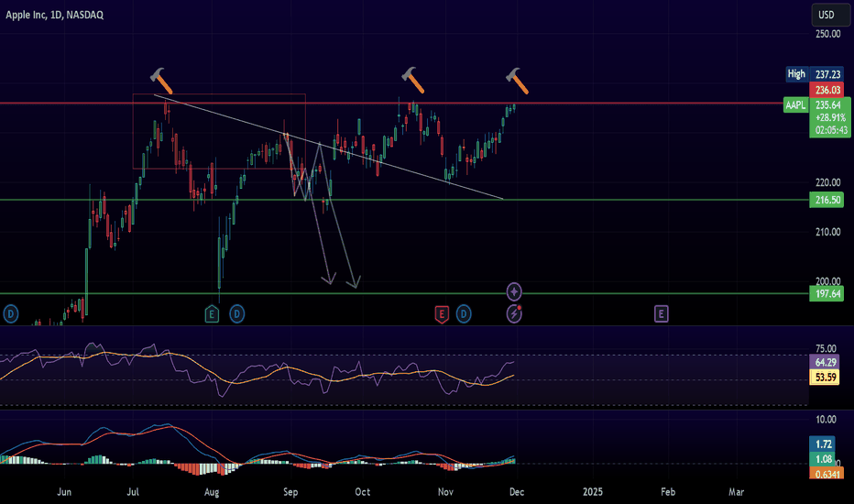
Task: Click the Dec label on time axis
Action: coord(516,492)
